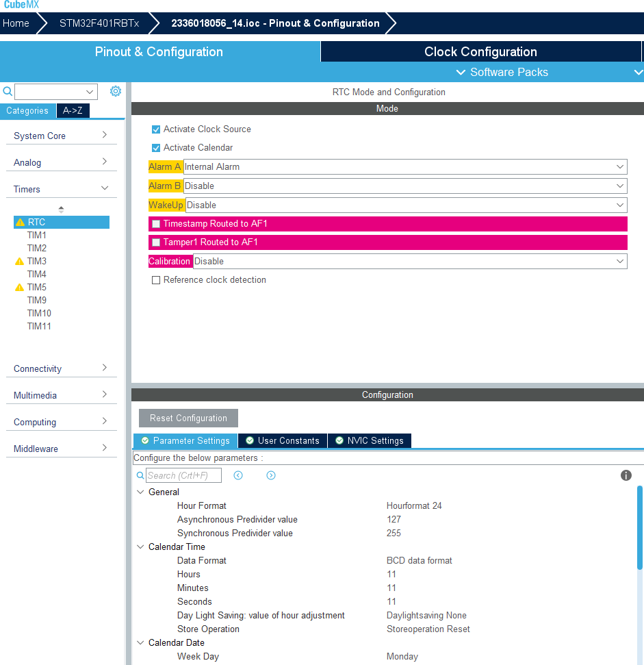
Task: Click the STM32F401RBTx breadcrumb
Action: pos(99,23)
